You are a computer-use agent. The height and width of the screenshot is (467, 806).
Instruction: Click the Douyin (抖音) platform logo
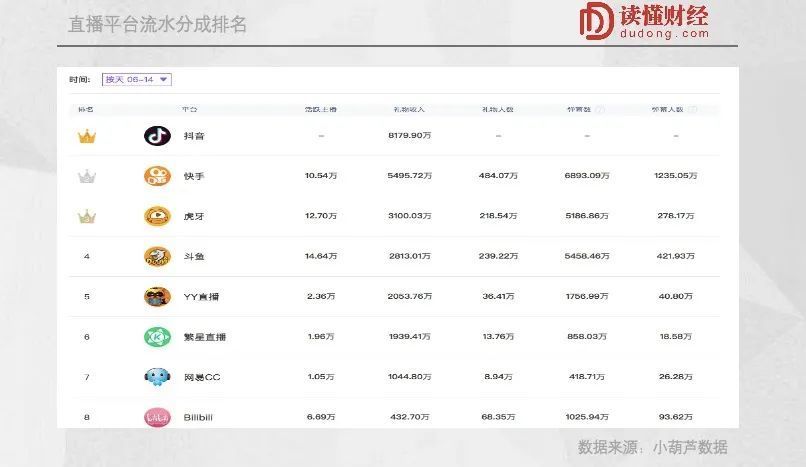coord(157,136)
